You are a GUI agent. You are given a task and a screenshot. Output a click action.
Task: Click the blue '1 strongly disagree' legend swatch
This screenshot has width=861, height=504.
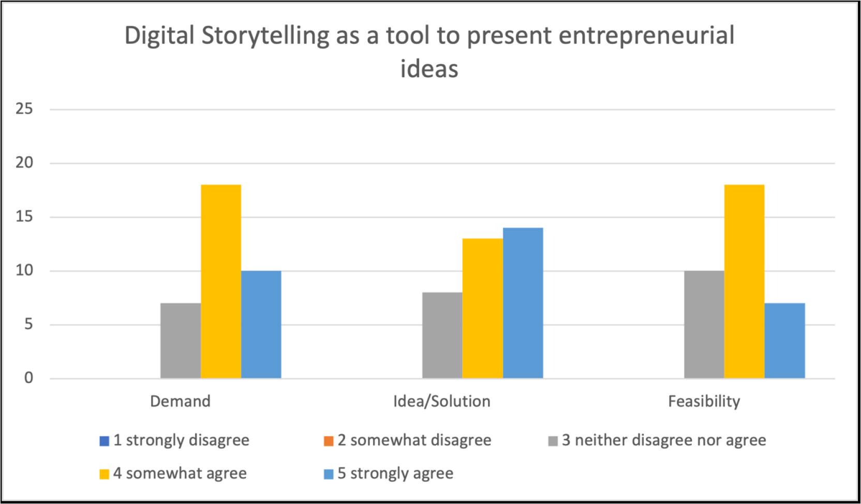coord(105,441)
